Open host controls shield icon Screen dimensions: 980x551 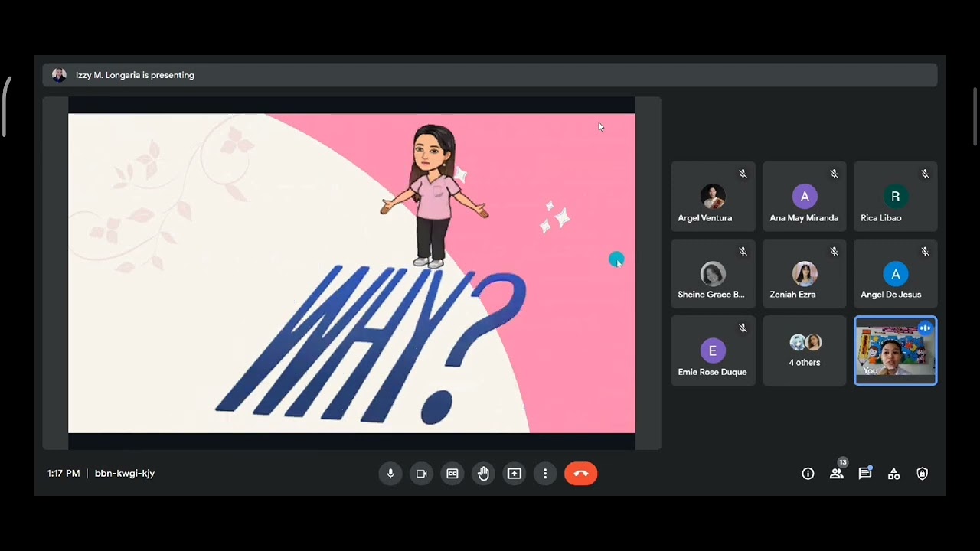[923, 474]
